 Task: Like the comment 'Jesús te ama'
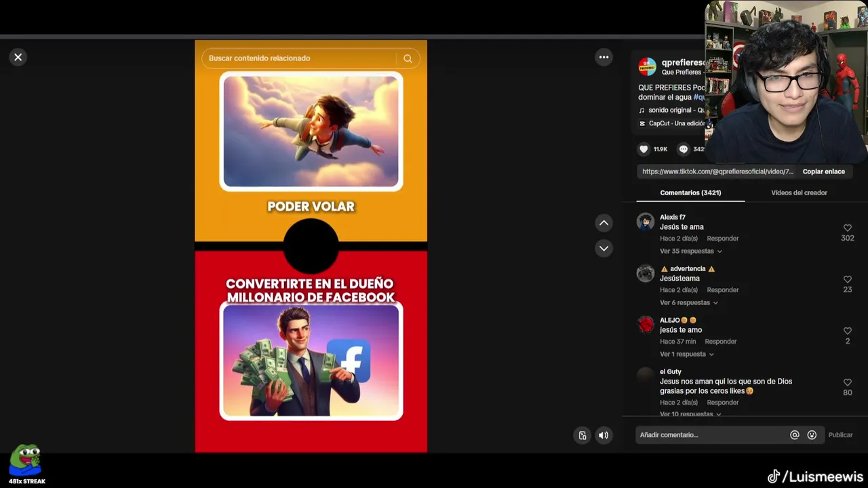pos(847,228)
